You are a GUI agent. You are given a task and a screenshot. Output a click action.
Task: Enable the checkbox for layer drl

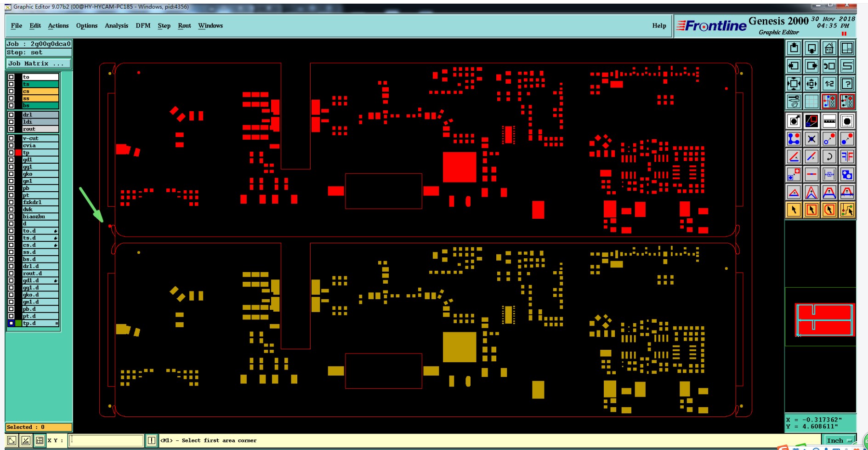(x=11, y=115)
